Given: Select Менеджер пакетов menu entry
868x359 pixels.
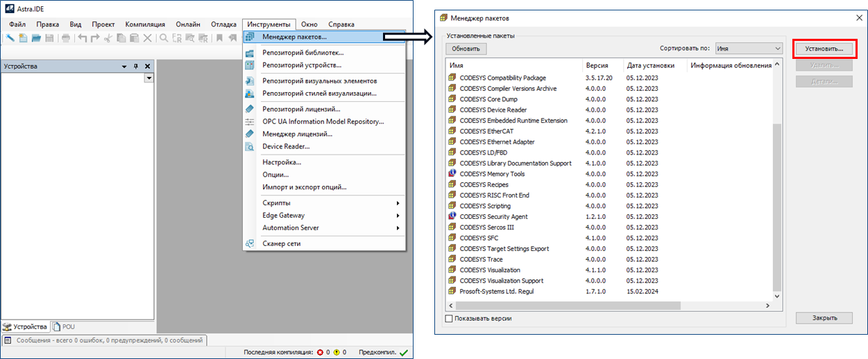Looking at the screenshot, I should pos(294,37).
